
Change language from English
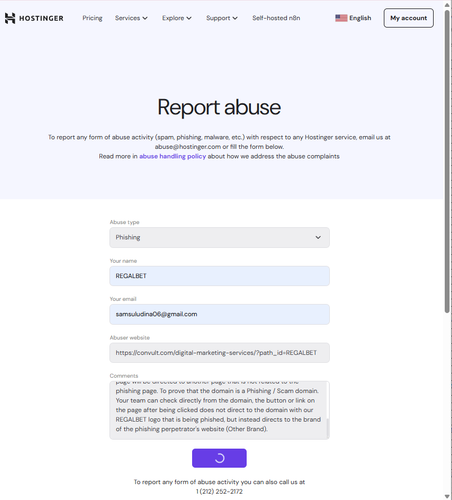pyautogui.click(x=360, y=18)
